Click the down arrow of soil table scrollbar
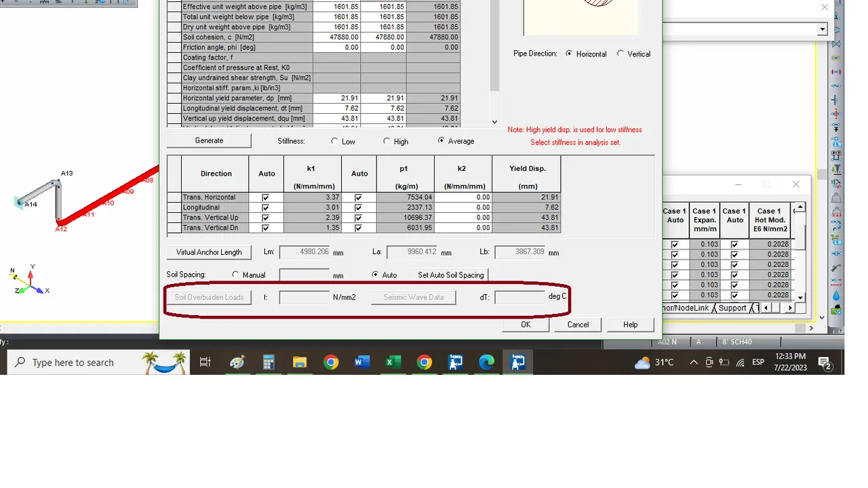 [494, 122]
